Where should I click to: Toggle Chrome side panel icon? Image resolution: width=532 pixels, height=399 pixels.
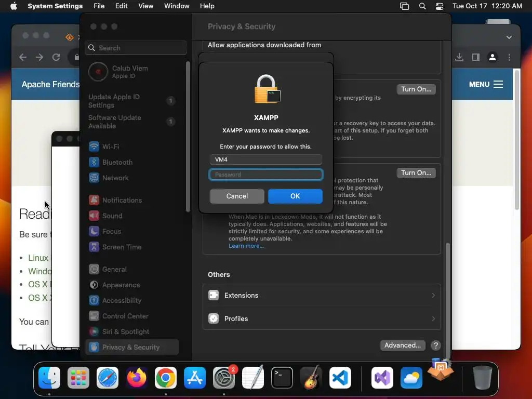476,57
